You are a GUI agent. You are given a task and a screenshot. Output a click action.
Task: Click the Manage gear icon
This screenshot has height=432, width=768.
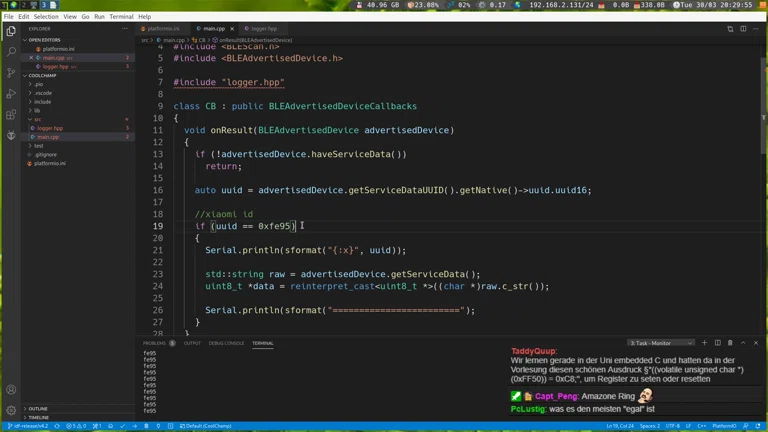[x=11, y=410]
